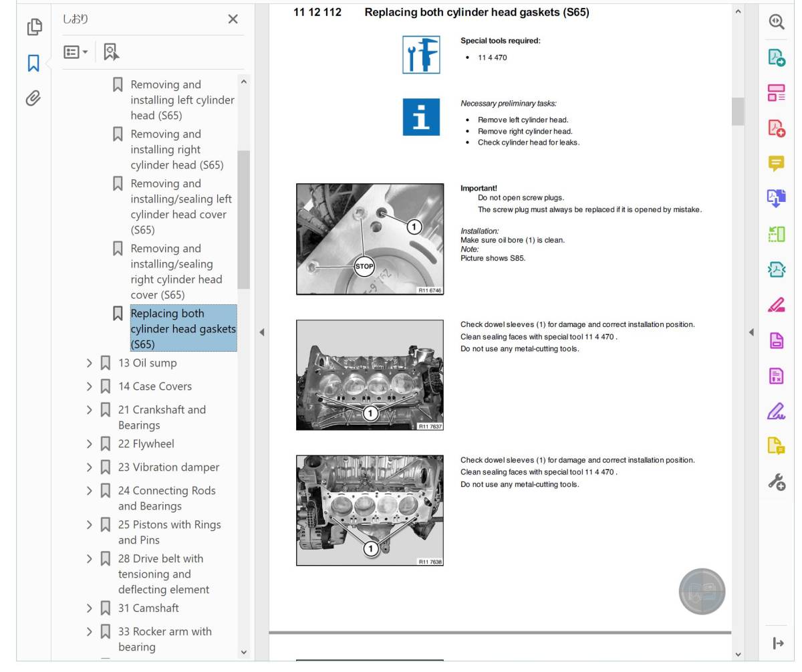Click the document vertical scrollbar thumb
Viewport: 802px width, 672px height.
pyautogui.click(x=738, y=111)
